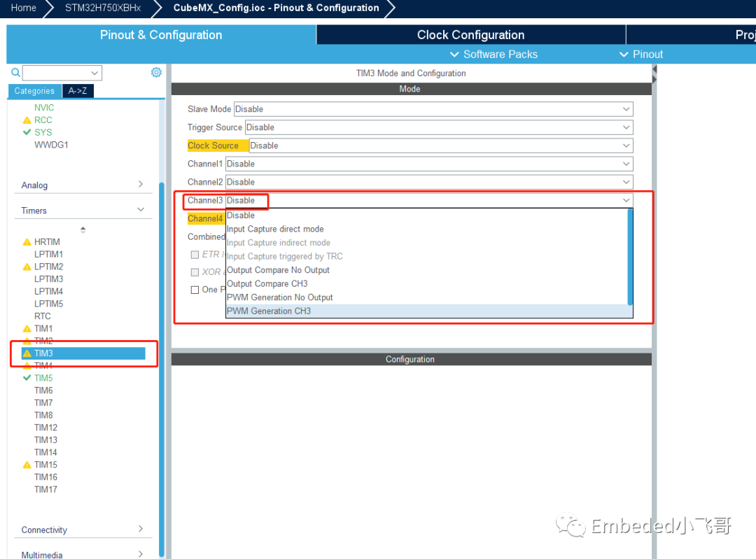Switch to the A->Z tab

[x=78, y=91]
